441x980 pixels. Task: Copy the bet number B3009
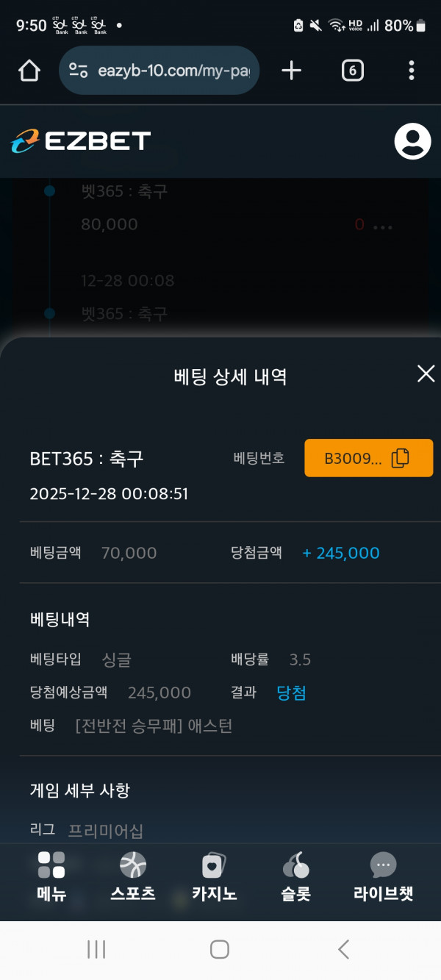[x=368, y=458]
